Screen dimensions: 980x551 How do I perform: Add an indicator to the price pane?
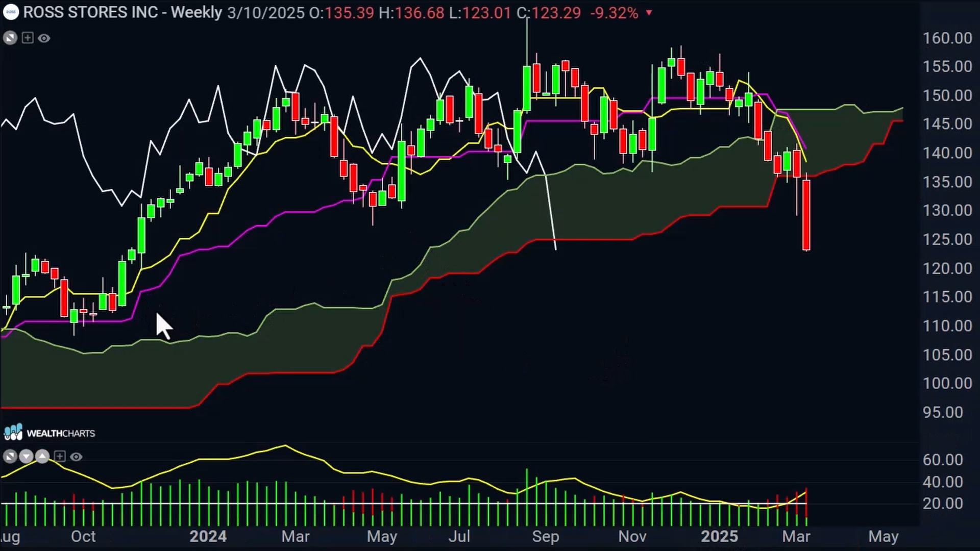[28, 38]
